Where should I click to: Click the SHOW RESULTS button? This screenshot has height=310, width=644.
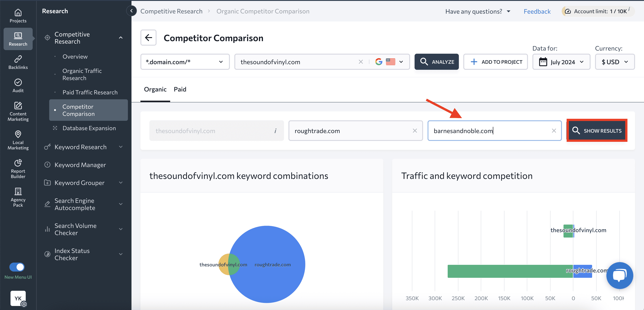(597, 130)
